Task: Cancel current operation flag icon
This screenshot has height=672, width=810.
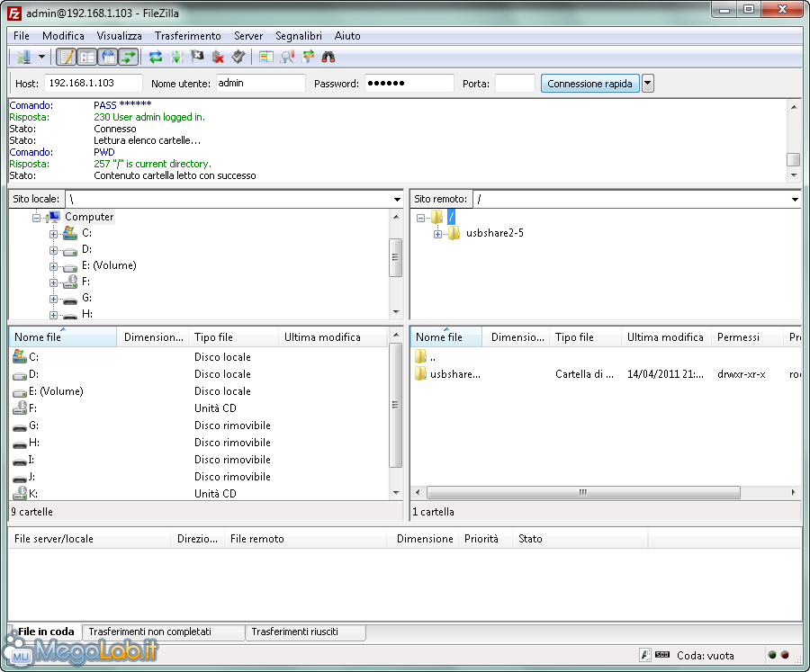Action: (197, 57)
